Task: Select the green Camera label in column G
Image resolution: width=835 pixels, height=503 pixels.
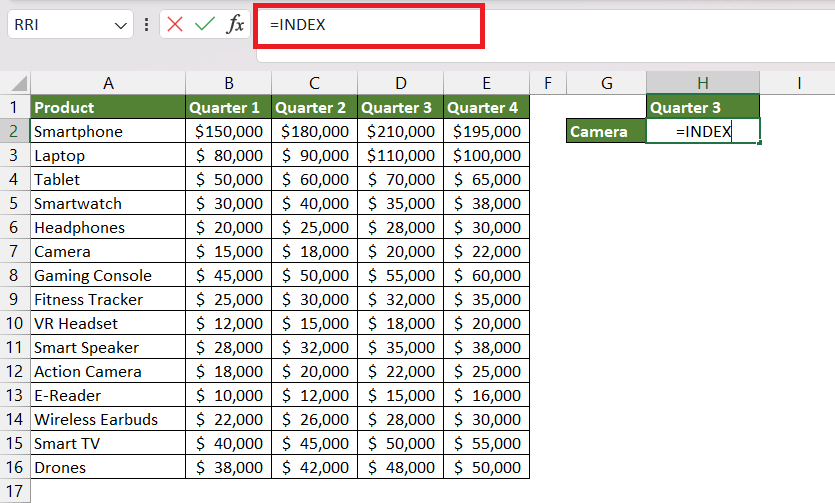Action: pyautogui.click(x=607, y=131)
